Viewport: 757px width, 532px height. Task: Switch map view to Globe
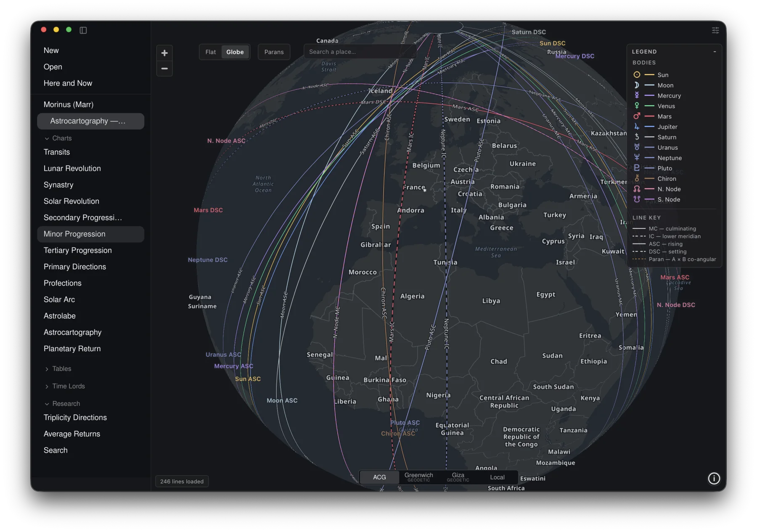[x=235, y=52]
